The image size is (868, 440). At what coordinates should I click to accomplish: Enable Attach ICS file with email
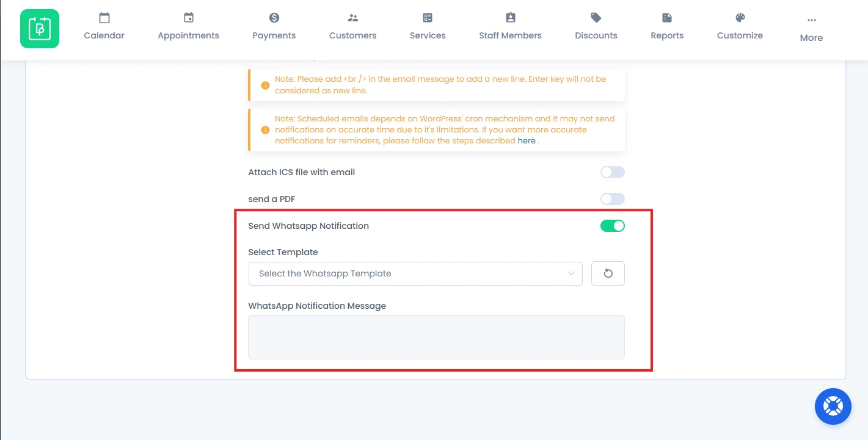pyautogui.click(x=613, y=172)
